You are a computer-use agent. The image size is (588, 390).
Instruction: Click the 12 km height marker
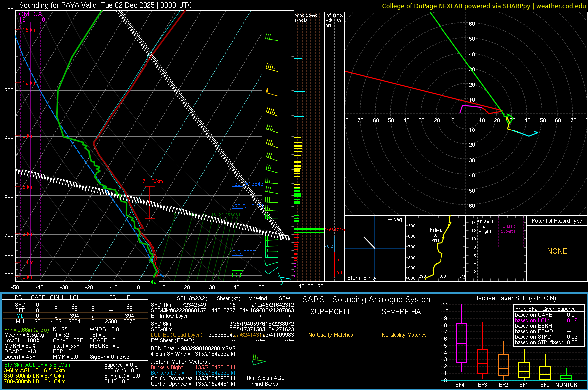[29, 83]
